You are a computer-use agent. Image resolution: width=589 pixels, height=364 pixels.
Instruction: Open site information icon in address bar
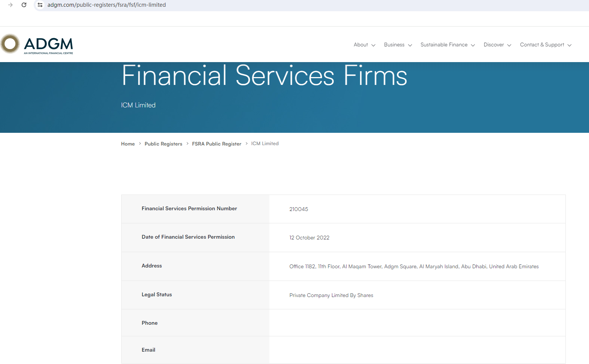[x=40, y=5]
